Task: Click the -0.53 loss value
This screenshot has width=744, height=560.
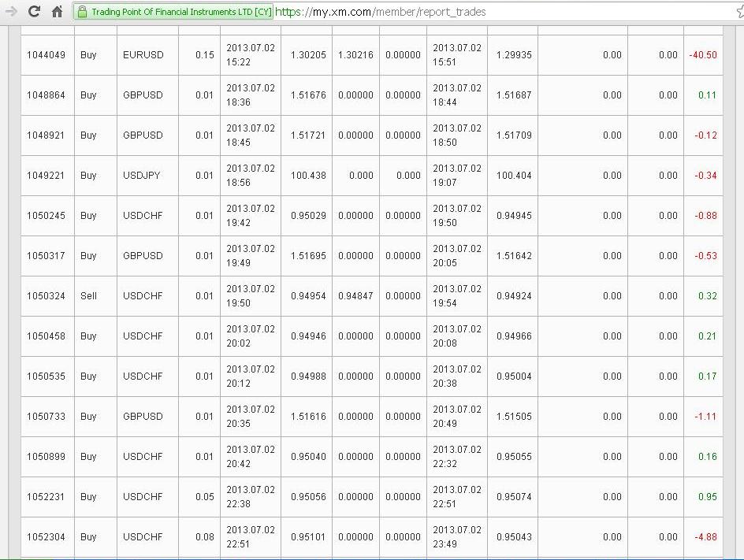Action: click(x=705, y=255)
